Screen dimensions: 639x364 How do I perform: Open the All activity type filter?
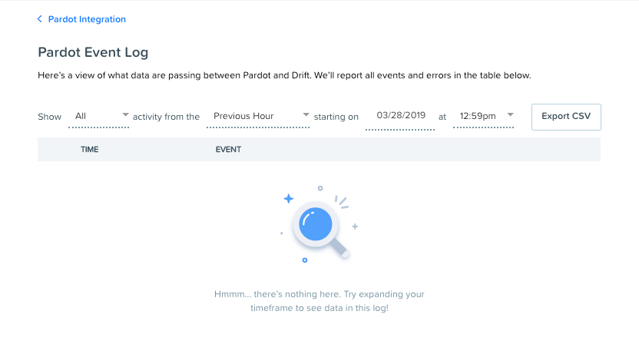click(98, 117)
